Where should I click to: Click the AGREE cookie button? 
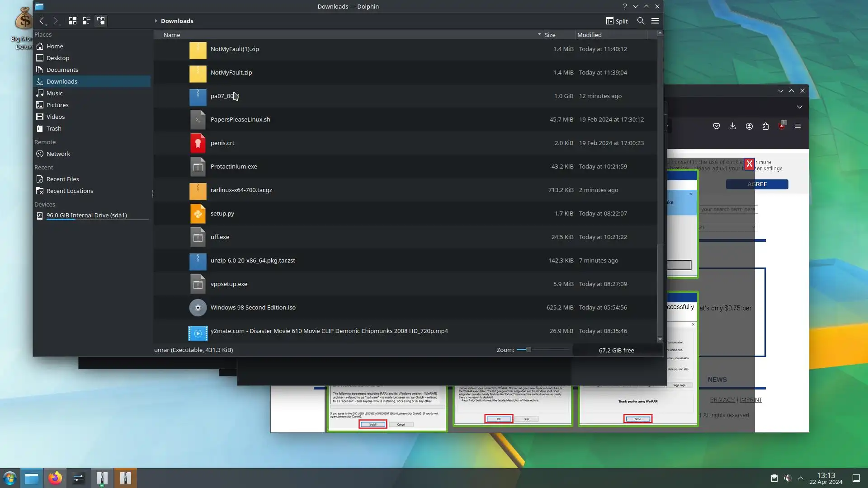pyautogui.click(x=757, y=184)
